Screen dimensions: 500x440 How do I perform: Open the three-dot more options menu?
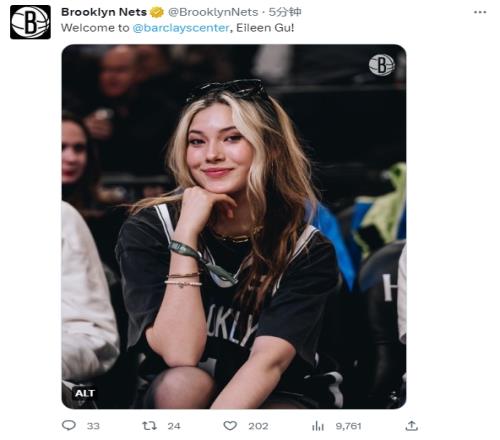(x=480, y=12)
